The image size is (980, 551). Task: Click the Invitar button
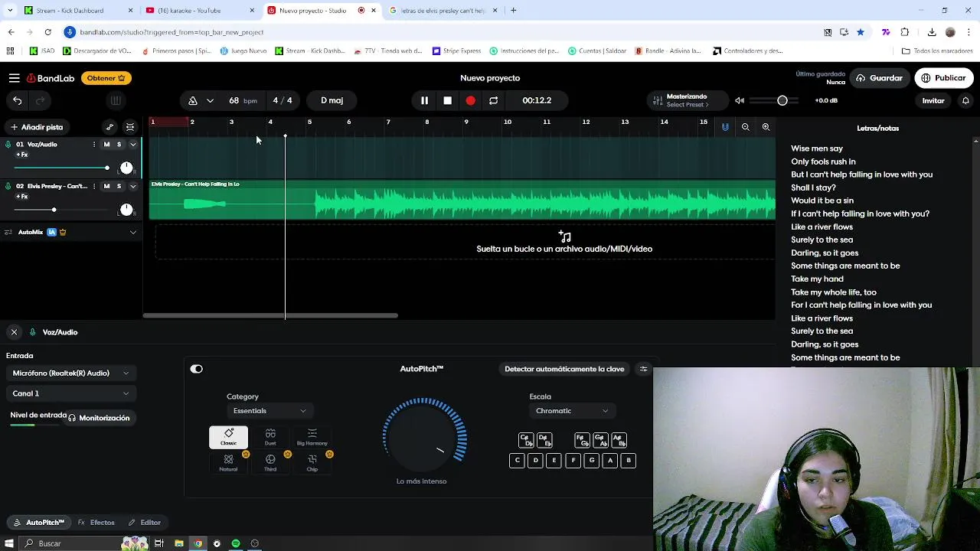(x=933, y=100)
